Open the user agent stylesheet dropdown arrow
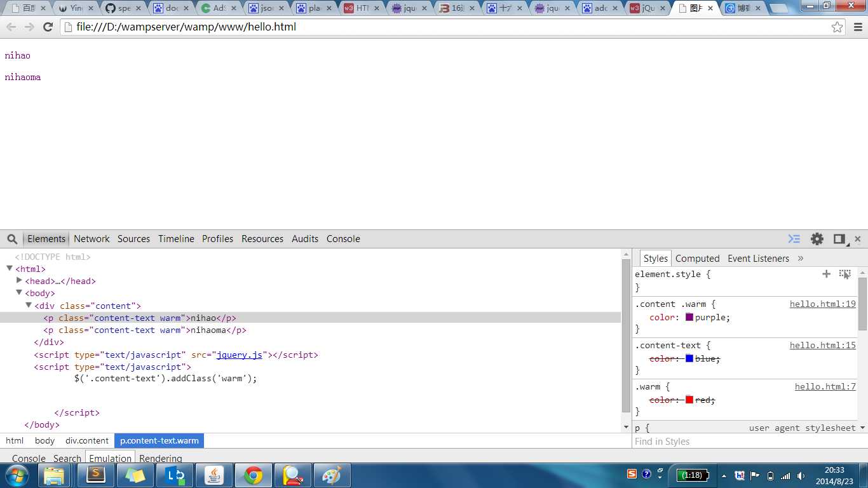868x488 pixels. click(x=862, y=428)
